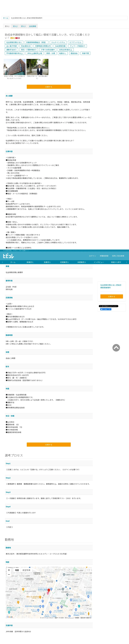Open 新着求人 in the navigation bar
129x644 pixels.
coord(30,262)
